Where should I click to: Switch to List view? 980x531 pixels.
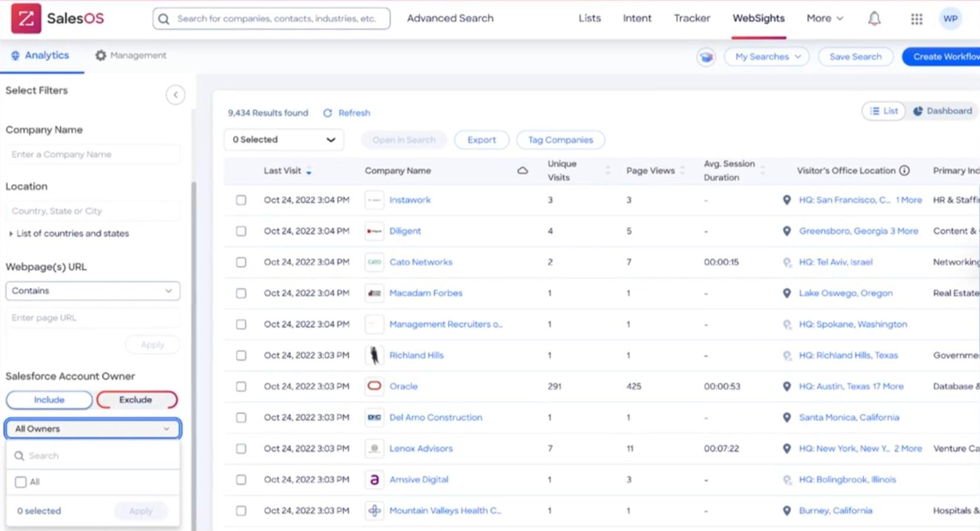(884, 111)
